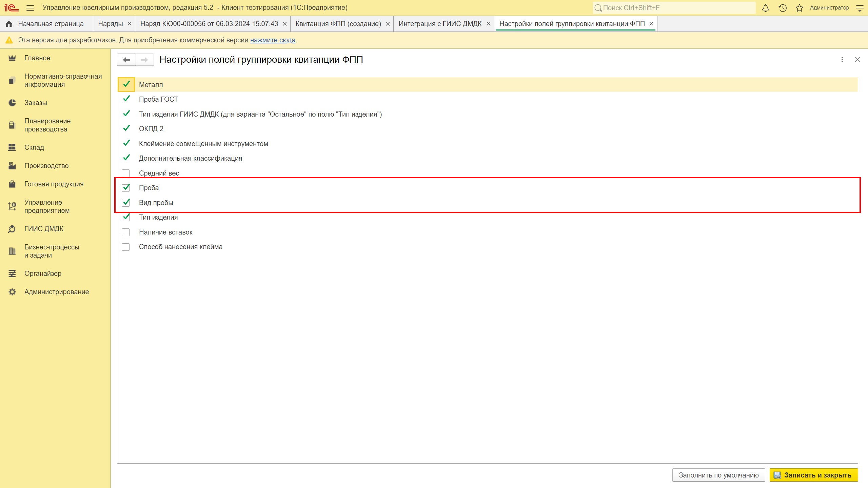
Task: Click warning triangle icon in banner
Action: click(x=9, y=40)
